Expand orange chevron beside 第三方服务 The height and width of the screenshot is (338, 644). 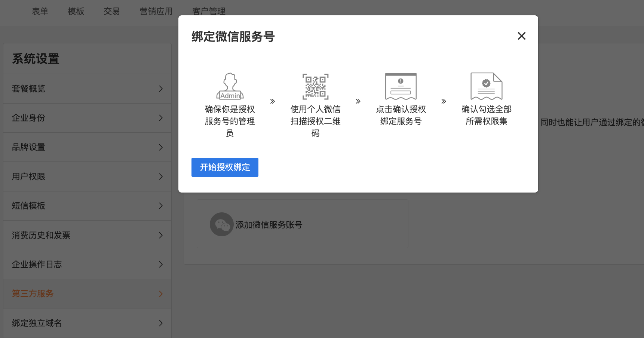[x=161, y=294]
